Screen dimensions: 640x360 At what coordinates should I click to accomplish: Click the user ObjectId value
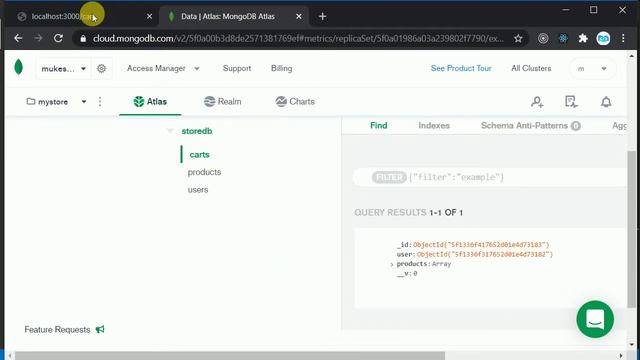click(485, 254)
